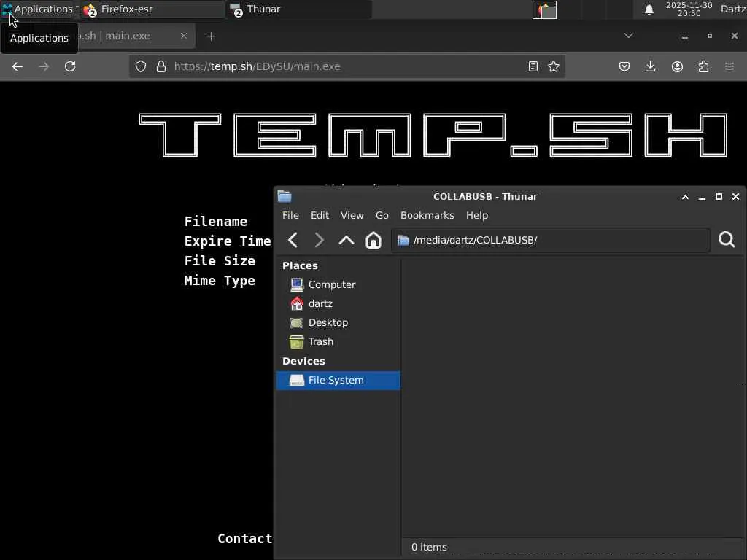Viewport: 747px width, 560px height.
Task: Open parent folder in Thunar
Action: 347,240
